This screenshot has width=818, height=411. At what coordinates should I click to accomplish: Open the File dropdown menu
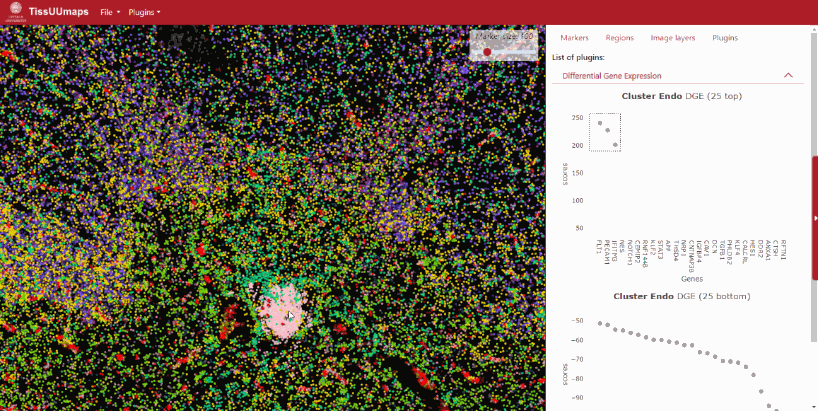[x=110, y=12]
